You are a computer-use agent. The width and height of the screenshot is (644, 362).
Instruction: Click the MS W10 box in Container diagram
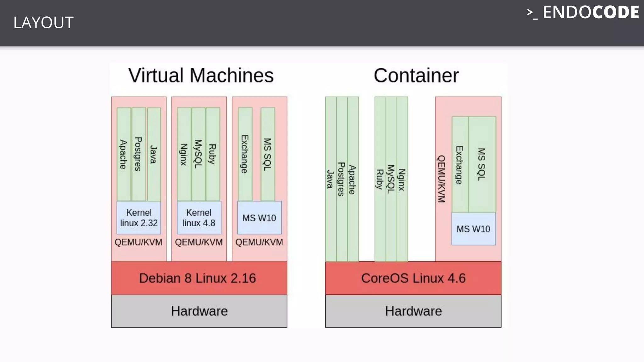473,229
